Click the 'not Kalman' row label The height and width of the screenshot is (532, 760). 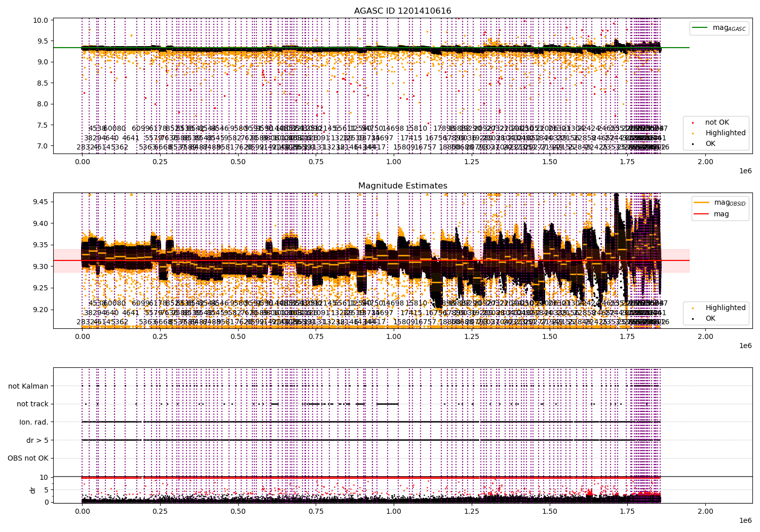(x=28, y=386)
